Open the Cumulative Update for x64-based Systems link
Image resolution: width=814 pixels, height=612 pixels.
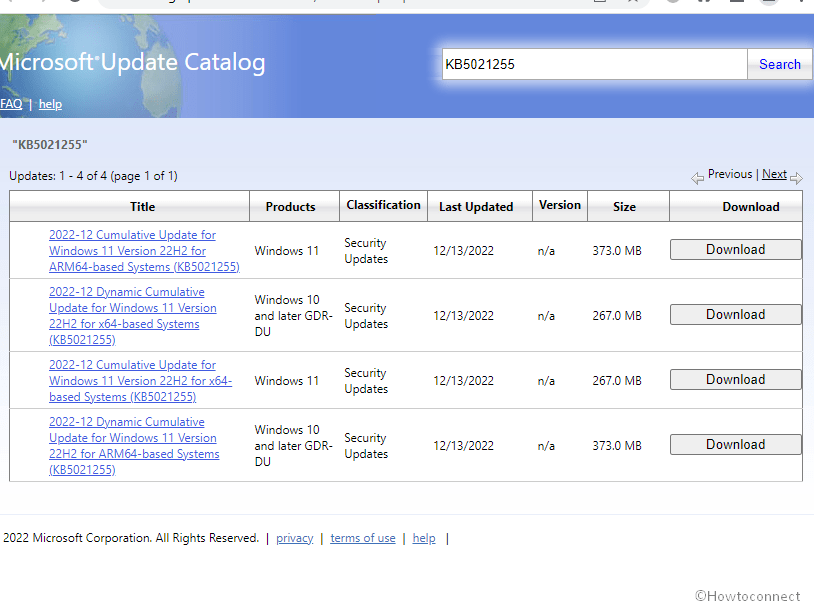click(x=141, y=380)
